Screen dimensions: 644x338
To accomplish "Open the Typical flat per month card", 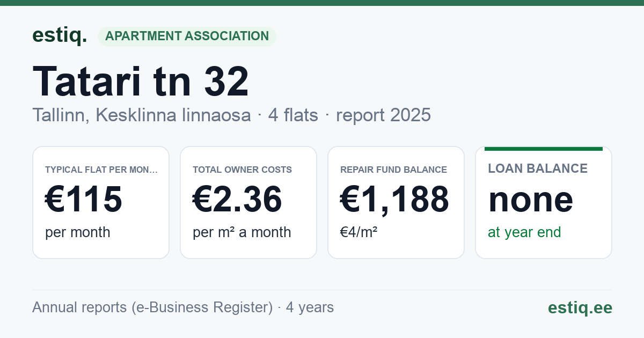I will (101, 202).
